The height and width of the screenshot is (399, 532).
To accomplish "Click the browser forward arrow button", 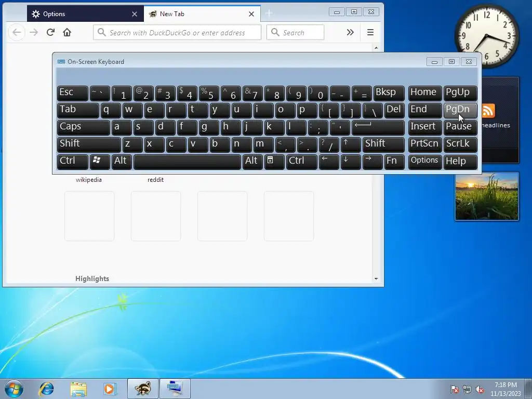I will pyautogui.click(x=34, y=33).
